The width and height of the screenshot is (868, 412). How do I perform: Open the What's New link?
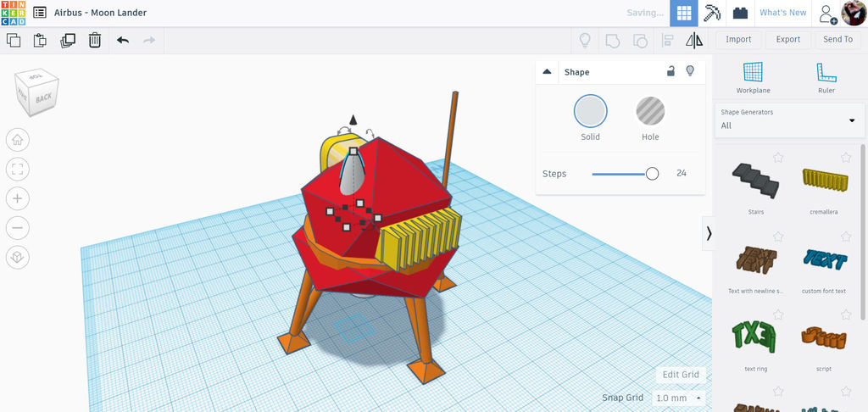782,13
